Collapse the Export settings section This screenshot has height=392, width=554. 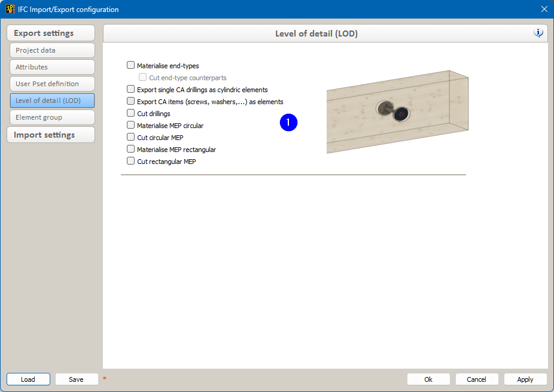point(51,33)
